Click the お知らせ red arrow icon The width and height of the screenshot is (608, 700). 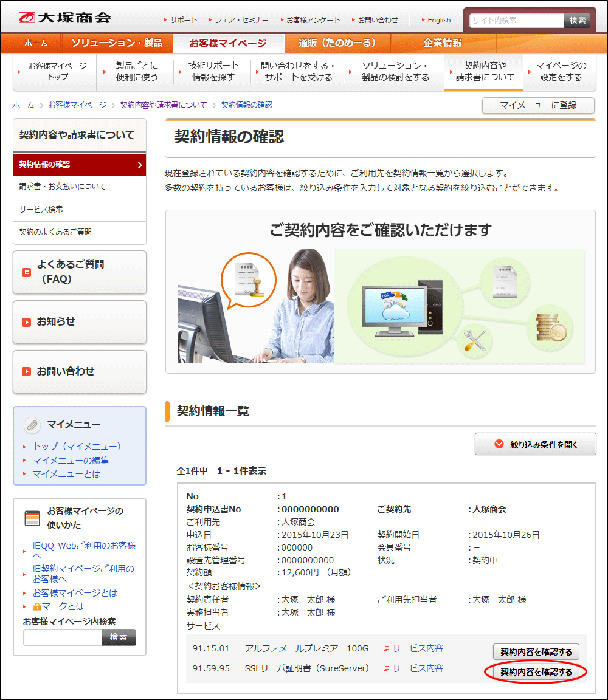pos(26,322)
